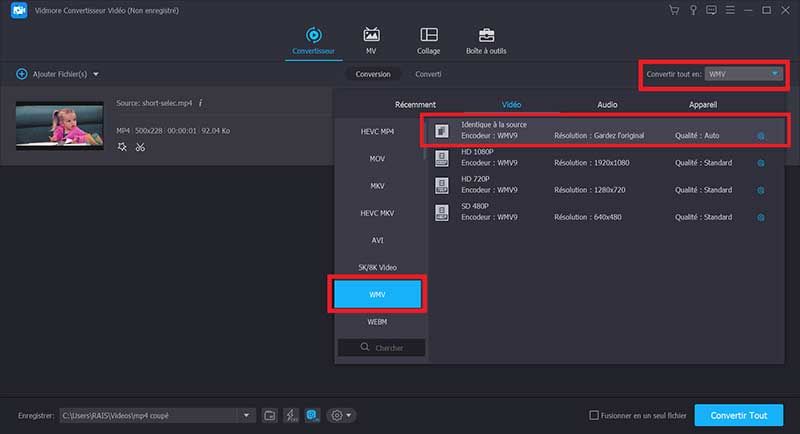Open the feedback chat icon
This screenshot has height=434, width=800.
[711, 10]
